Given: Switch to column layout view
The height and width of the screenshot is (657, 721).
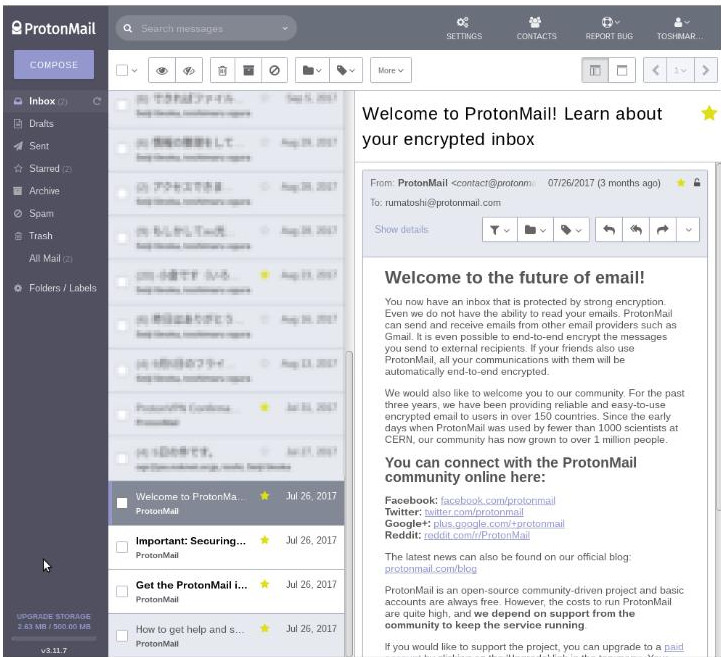Looking at the screenshot, I should (x=595, y=70).
